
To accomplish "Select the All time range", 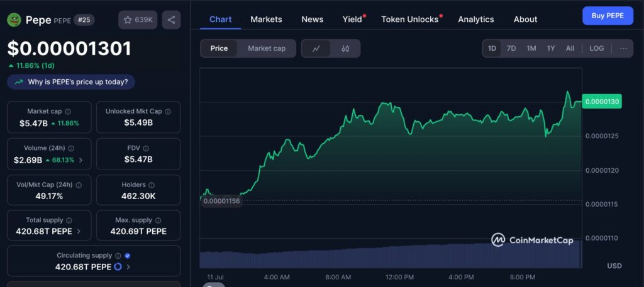I will [x=570, y=48].
